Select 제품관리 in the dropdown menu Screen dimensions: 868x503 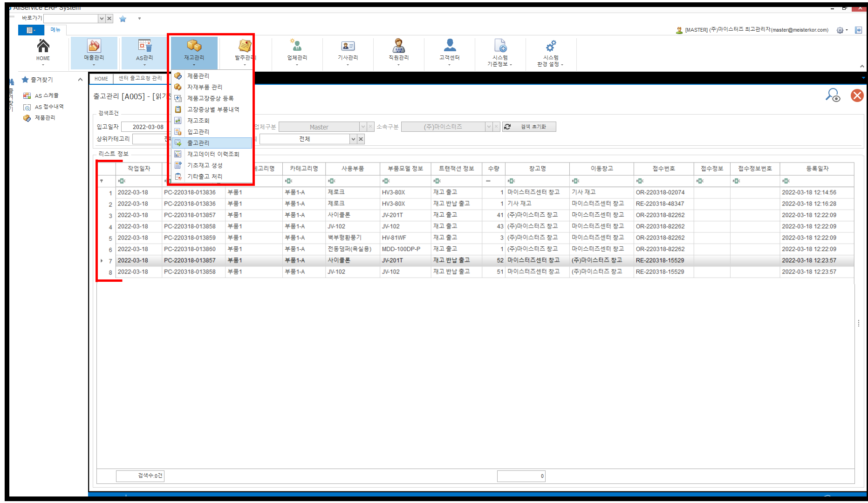[212, 76]
